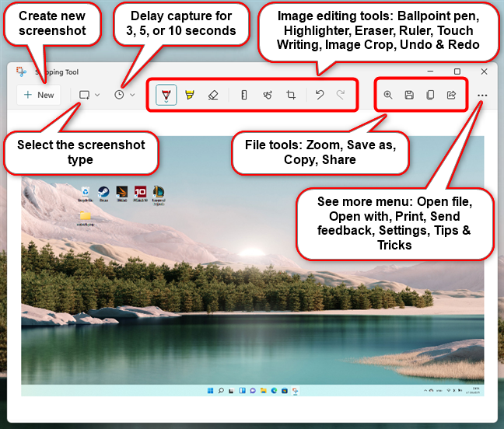Expand the delay timer dropdown chevron

(132, 95)
